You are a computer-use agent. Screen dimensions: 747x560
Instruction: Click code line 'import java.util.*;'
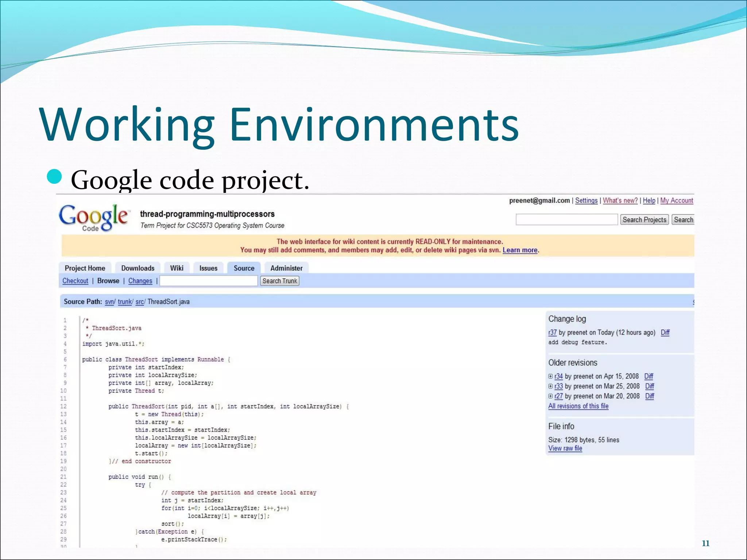[x=113, y=344]
